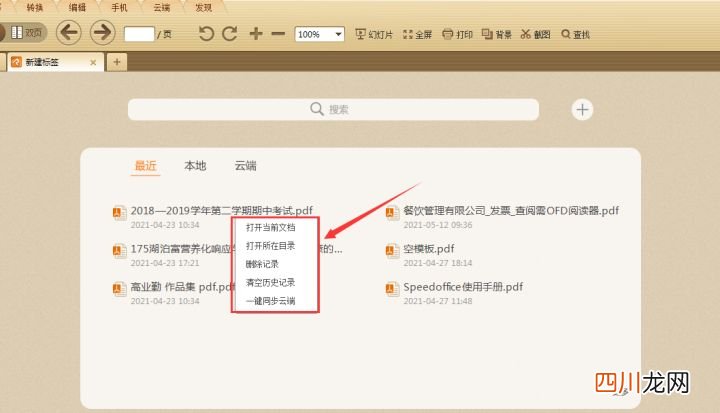Go back with the left arrow button
The height and width of the screenshot is (413, 720).
click(69, 33)
